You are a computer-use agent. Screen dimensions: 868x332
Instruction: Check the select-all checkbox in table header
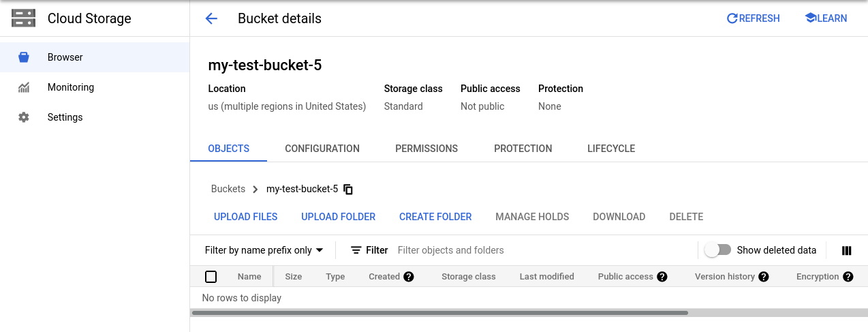211,276
